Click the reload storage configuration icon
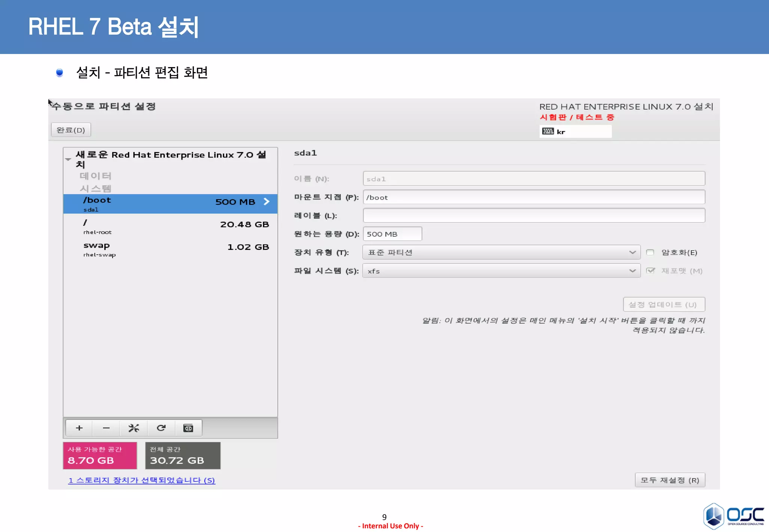Screen dimensions: 769x532 pos(161,428)
